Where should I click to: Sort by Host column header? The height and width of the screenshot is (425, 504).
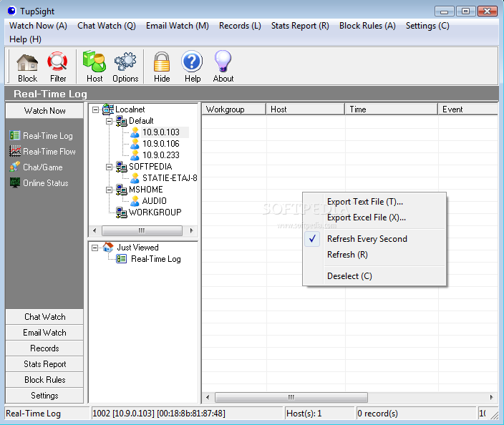306,109
